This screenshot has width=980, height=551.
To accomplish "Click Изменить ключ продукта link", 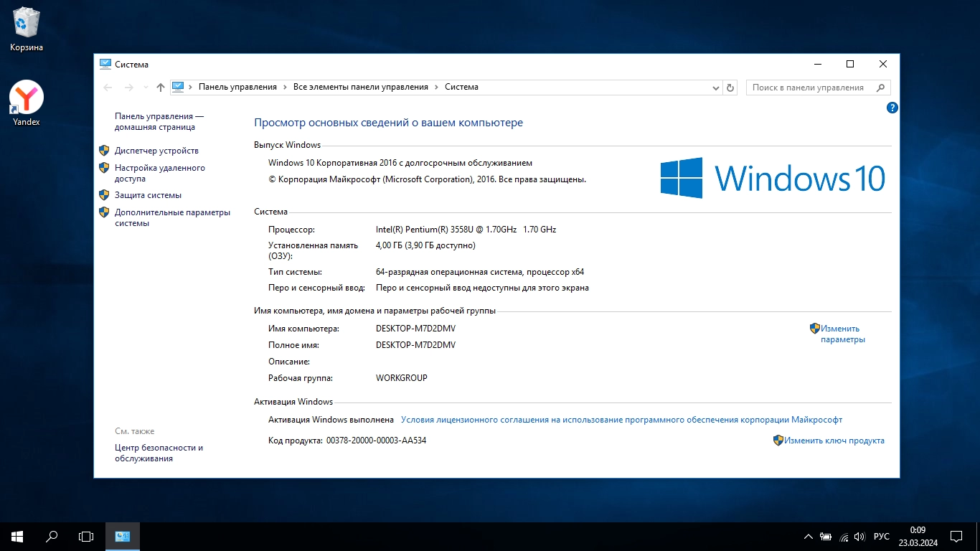I will 834,441.
